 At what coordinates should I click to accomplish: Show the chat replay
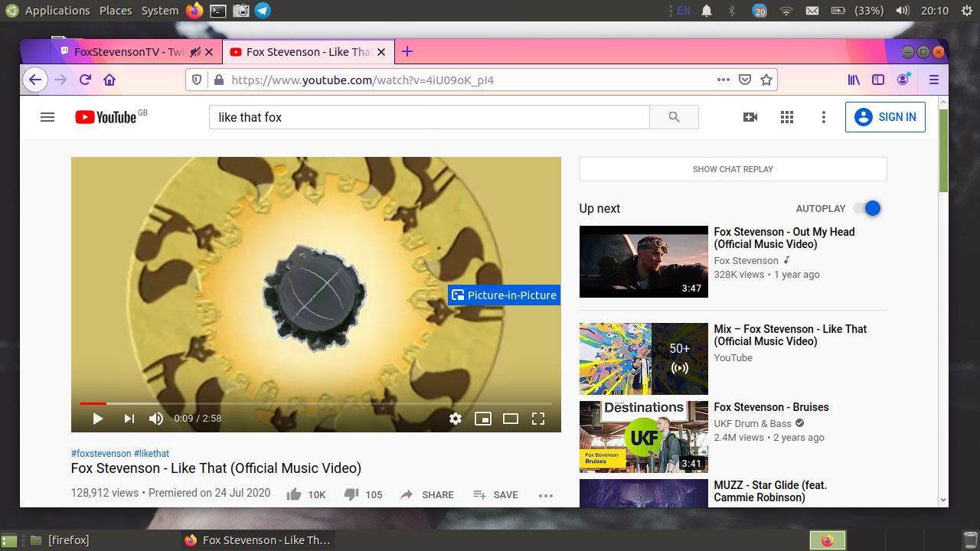pos(733,169)
